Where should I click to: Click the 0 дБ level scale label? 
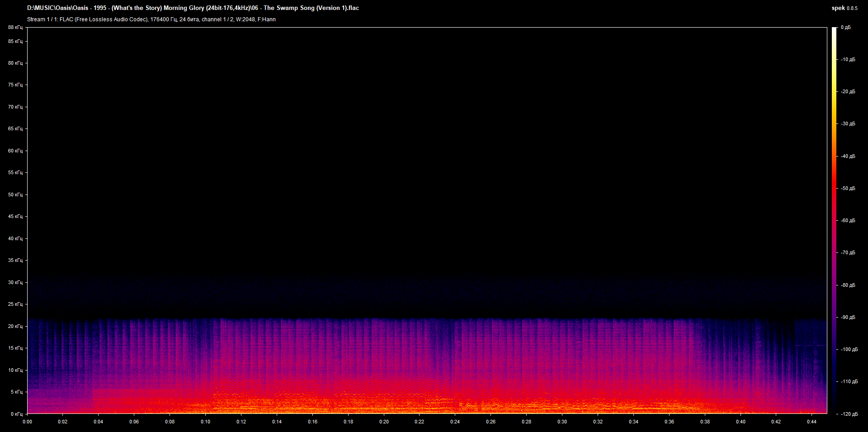click(846, 28)
